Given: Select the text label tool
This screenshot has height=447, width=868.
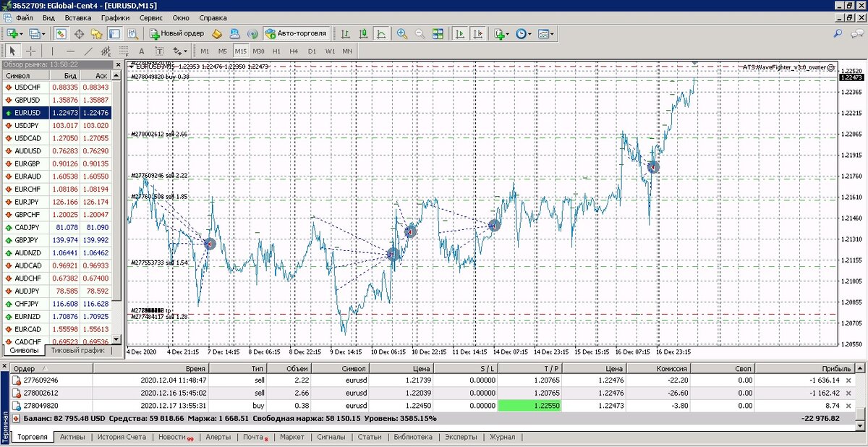Looking at the screenshot, I should coord(158,51).
